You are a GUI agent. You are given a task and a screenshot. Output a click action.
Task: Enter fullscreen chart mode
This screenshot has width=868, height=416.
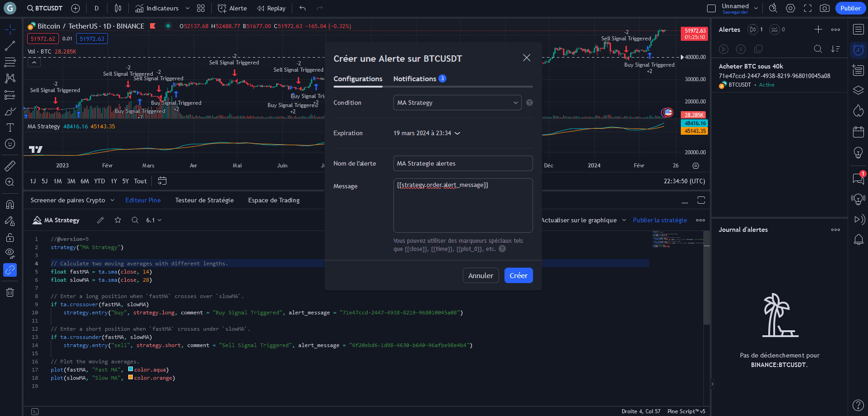pyautogui.click(x=808, y=8)
